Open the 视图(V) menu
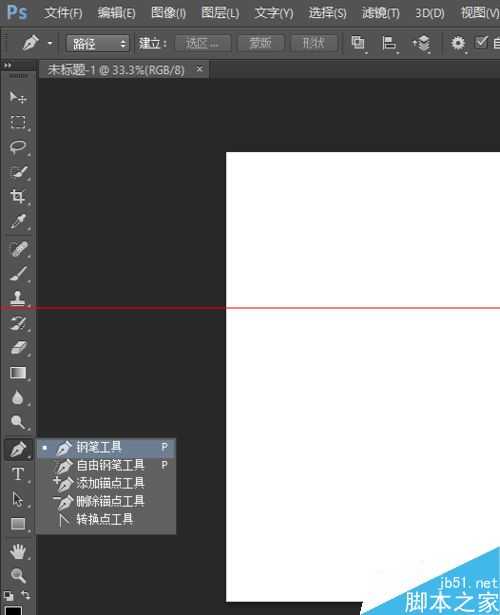 point(480,13)
